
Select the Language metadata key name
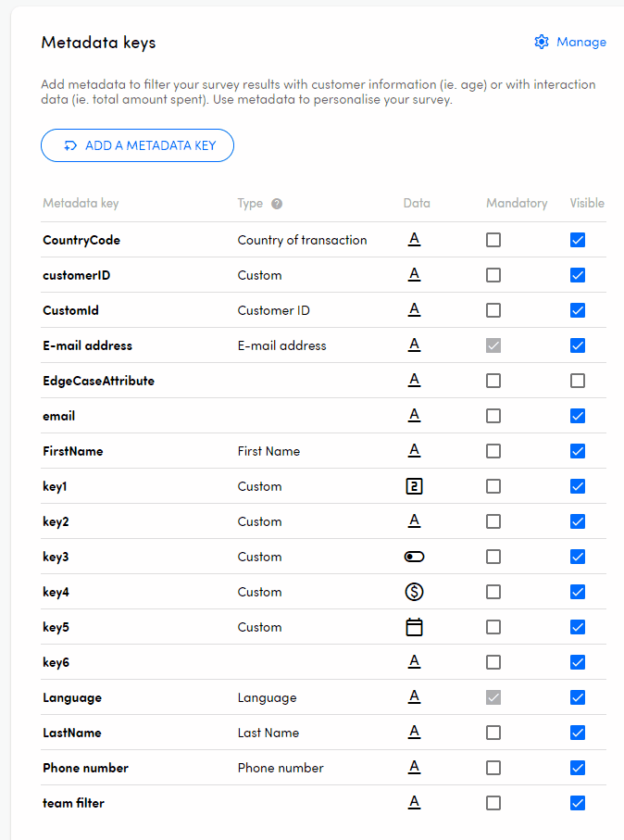[x=72, y=697]
